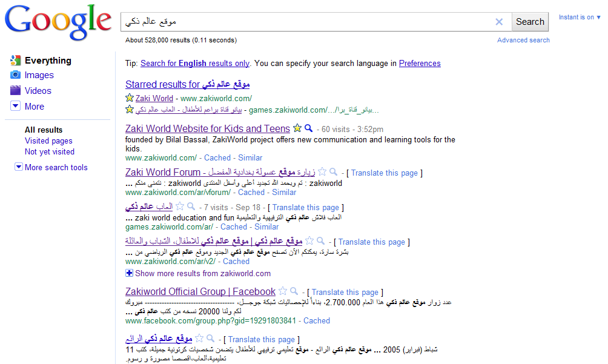The width and height of the screenshot is (608, 364).
Task: Open the Zaki World Forum result
Action: coord(220,172)
